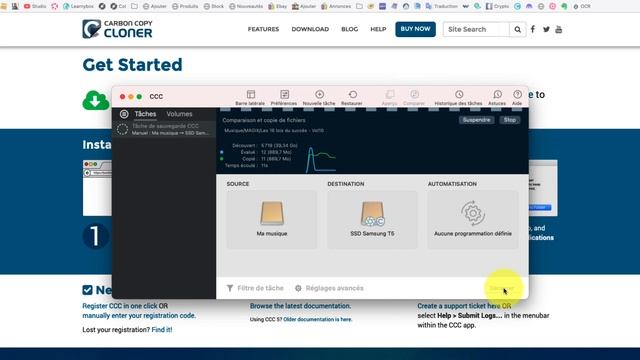Stop the running backup task
This screenshot has width=640, height=360.
click(x=509, y=120)
